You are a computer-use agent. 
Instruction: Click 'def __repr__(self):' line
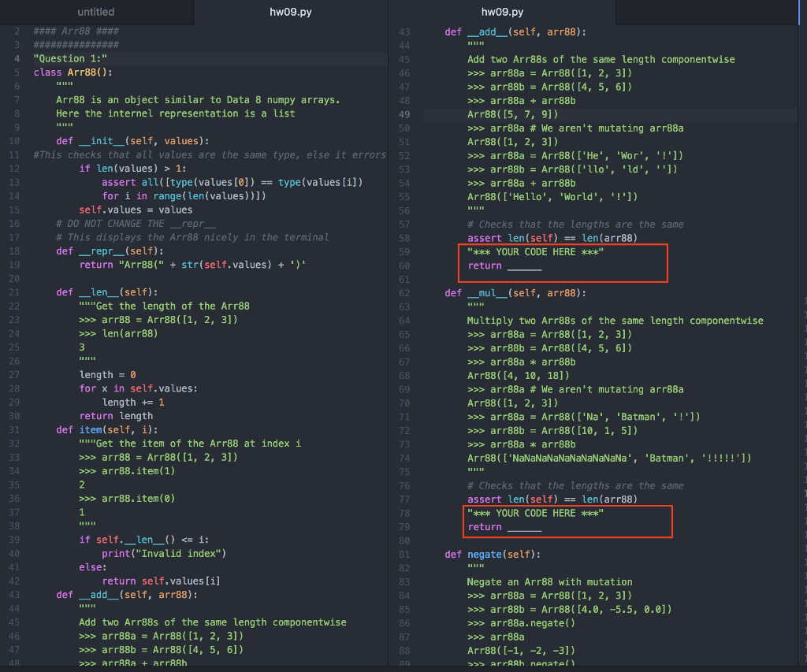point(110,251)
